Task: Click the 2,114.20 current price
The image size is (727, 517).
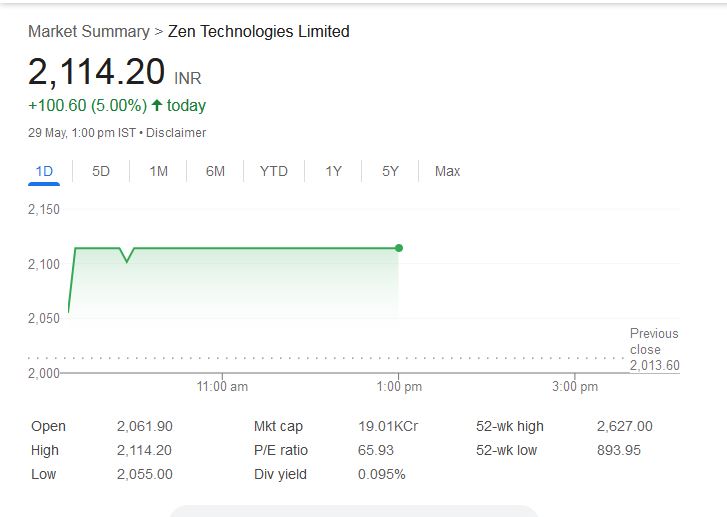Action: click(96, 72)
